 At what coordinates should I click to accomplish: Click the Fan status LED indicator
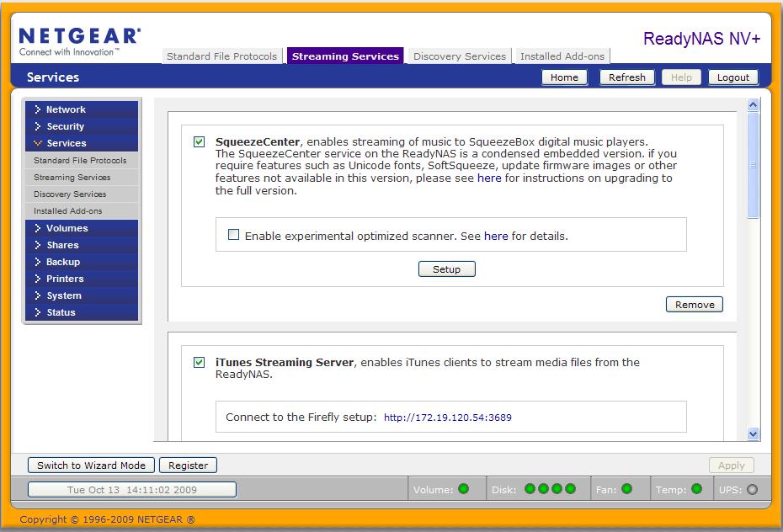(626, 489)
